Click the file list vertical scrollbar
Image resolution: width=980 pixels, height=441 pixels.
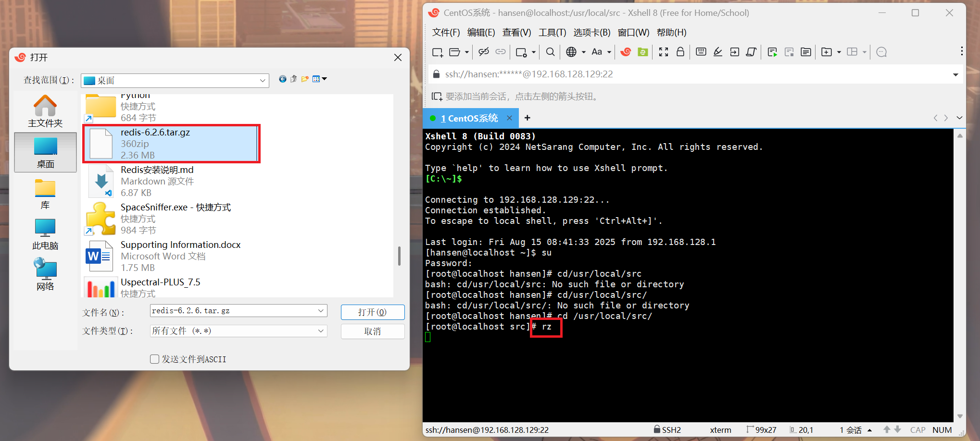click(x=399, y=256)
